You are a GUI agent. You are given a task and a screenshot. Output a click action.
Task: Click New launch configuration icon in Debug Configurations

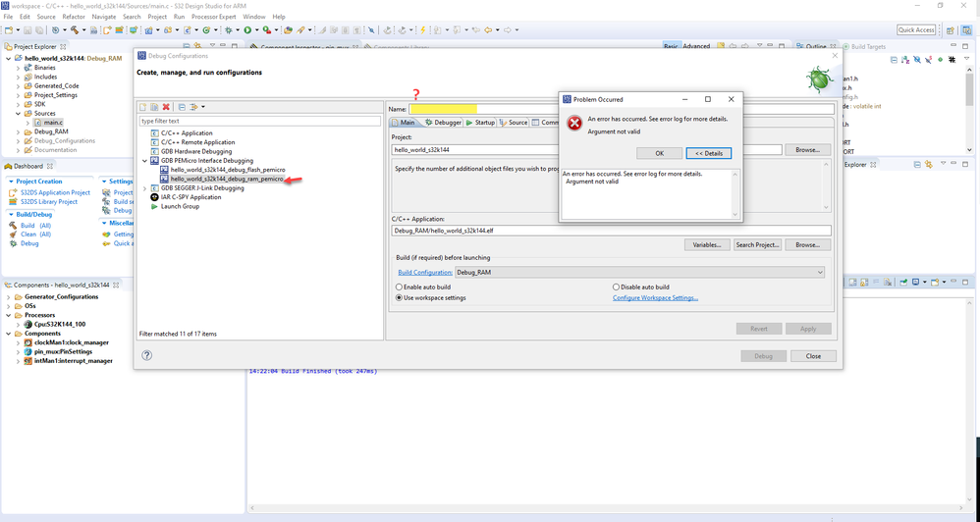(x=142, y=107)
